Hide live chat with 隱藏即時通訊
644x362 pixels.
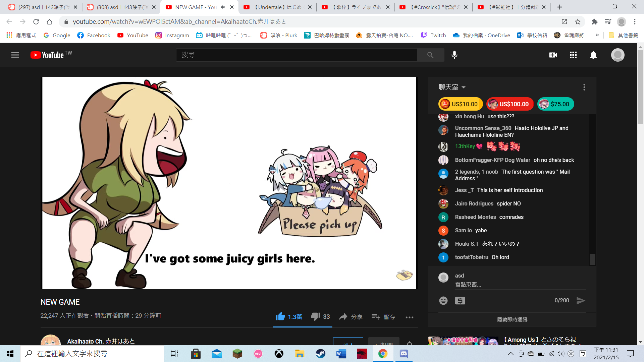[512, 320]
